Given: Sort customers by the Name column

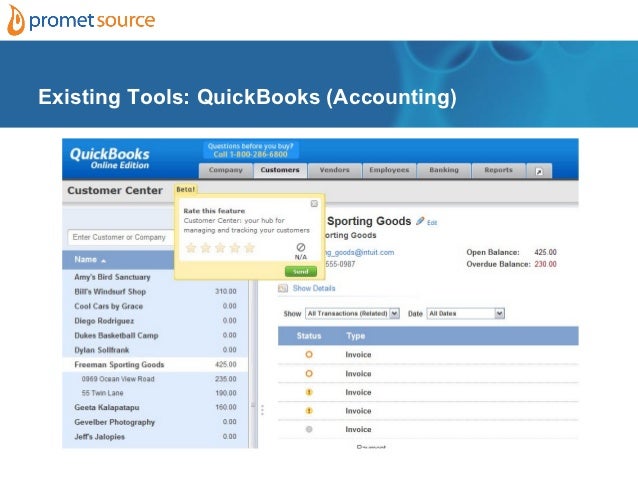Looking at the screenshot, I should tap(90, 260).
